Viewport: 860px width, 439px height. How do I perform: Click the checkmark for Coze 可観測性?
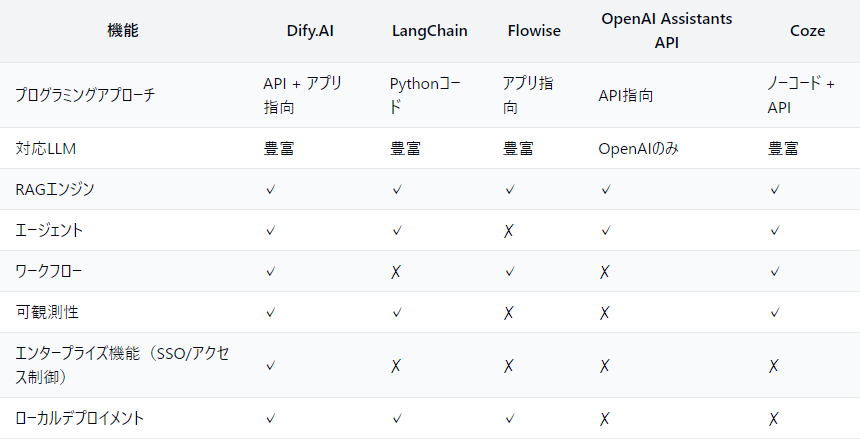pos(774,313)
